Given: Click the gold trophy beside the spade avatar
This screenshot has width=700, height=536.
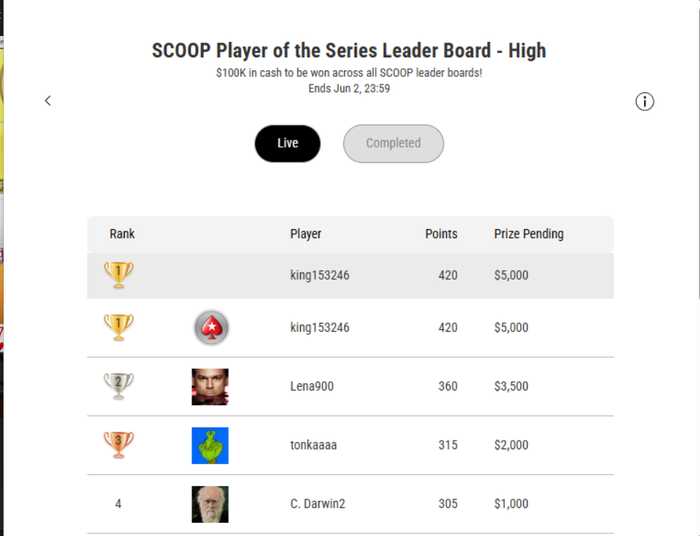Looking at the screenshot, I should tap(118, 327).
